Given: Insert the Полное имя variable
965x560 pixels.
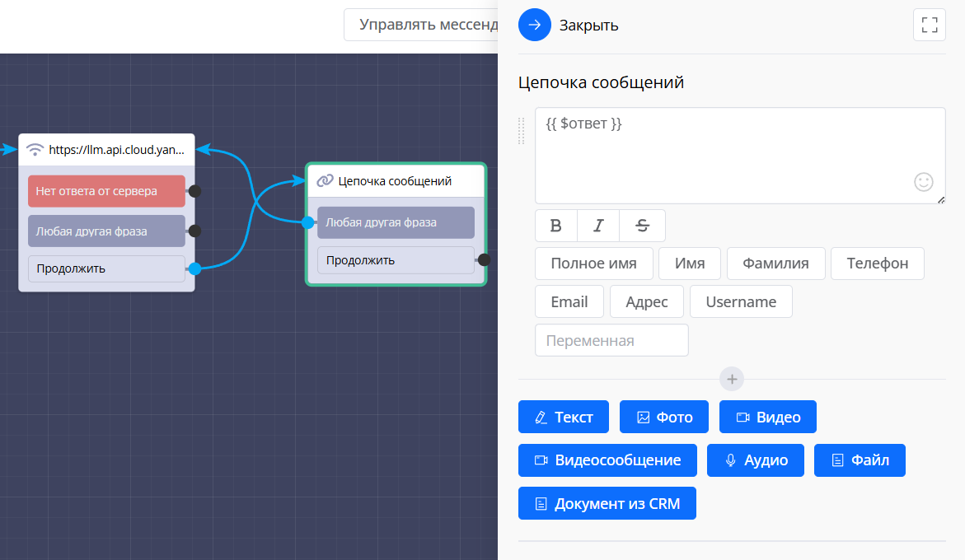Looking at the screenshot, I should [x=593, y=264].
